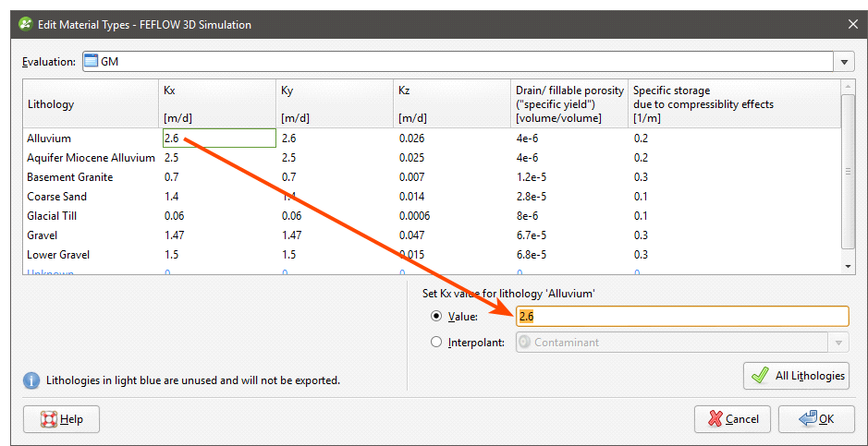Click the Leapfrog app icon in title bar

[25, 24]
